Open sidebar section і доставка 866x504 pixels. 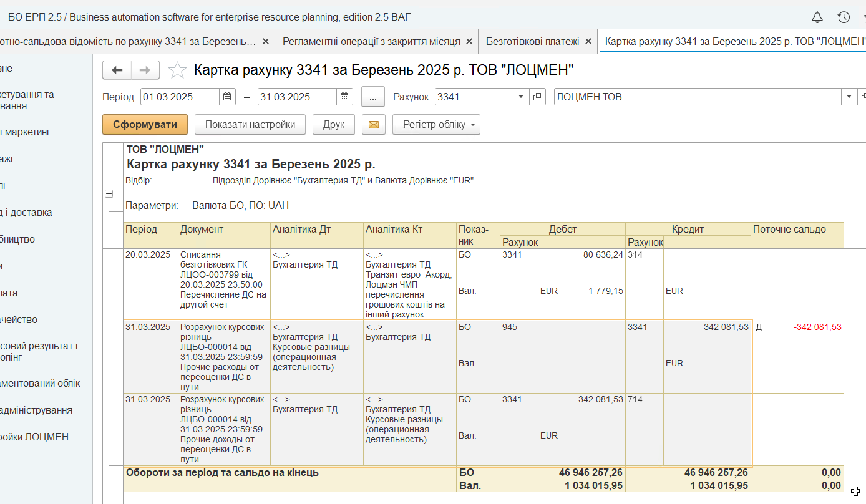click(26, 212)
